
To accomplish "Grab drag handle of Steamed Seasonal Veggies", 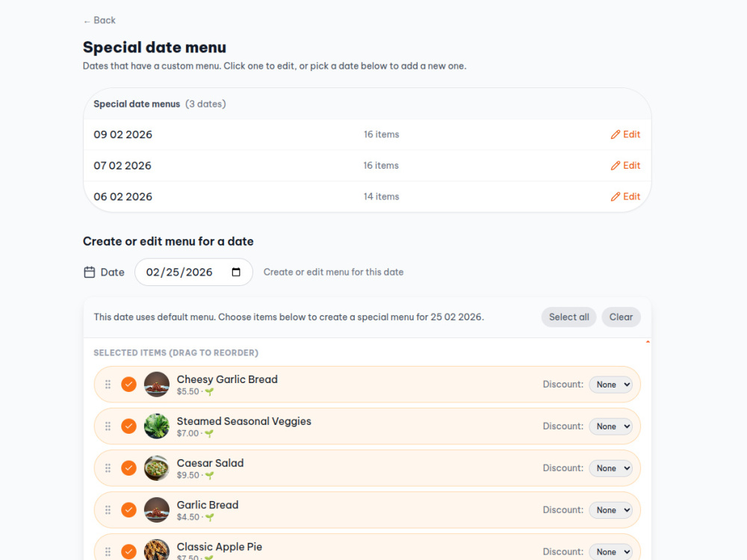I will 108,426.
